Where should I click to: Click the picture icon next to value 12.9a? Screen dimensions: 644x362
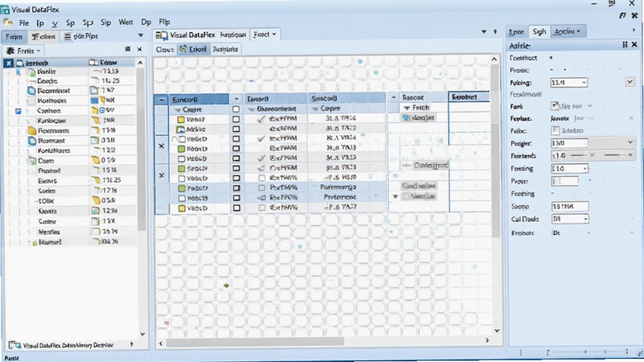coord(95,211)
